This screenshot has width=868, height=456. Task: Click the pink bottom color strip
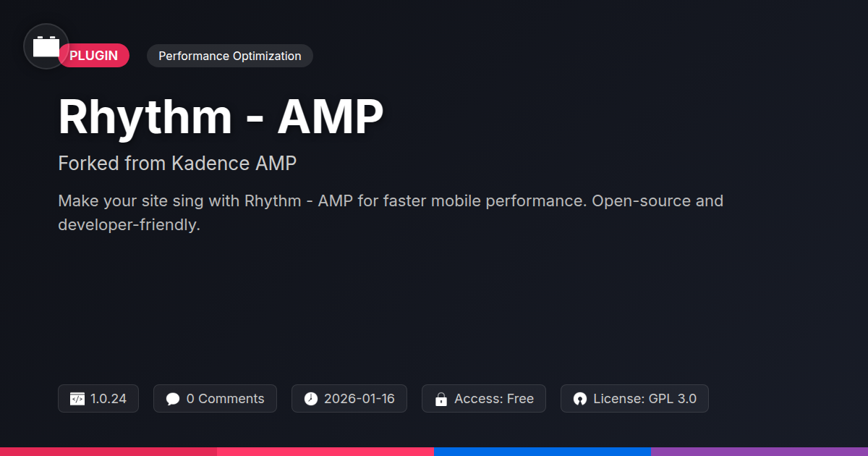(325, 451)
